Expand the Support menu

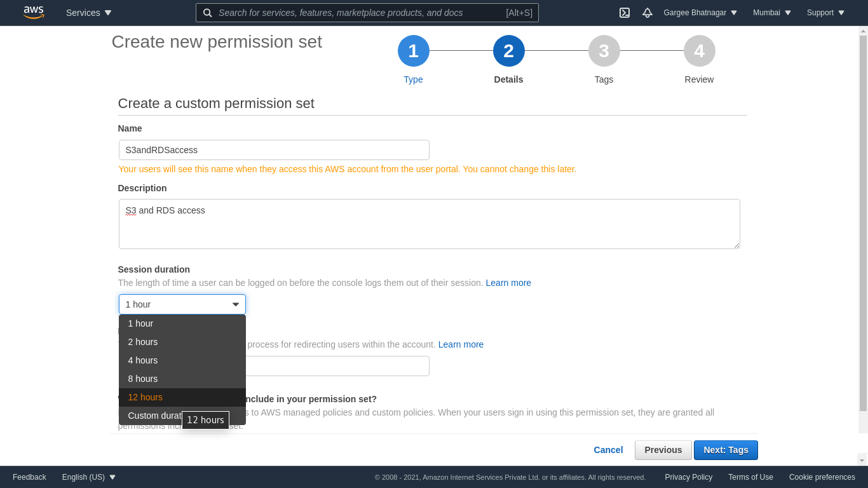pyautogui.click(x=825, y=13)
